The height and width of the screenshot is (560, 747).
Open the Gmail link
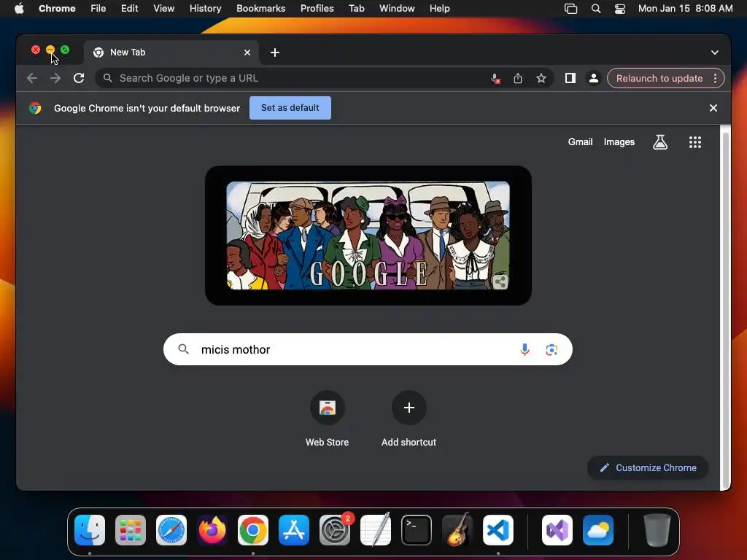pos(580,142)
